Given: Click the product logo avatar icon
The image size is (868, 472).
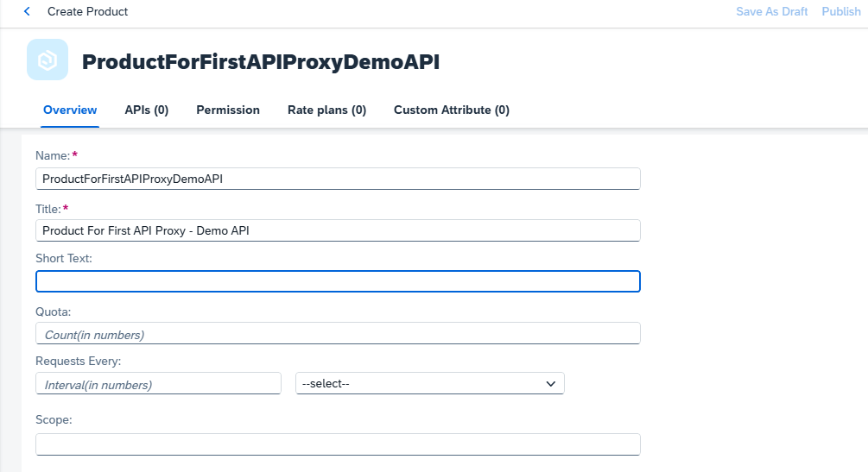Looking at the screenshot, I should pyautogui.click(x=48, y=60).
